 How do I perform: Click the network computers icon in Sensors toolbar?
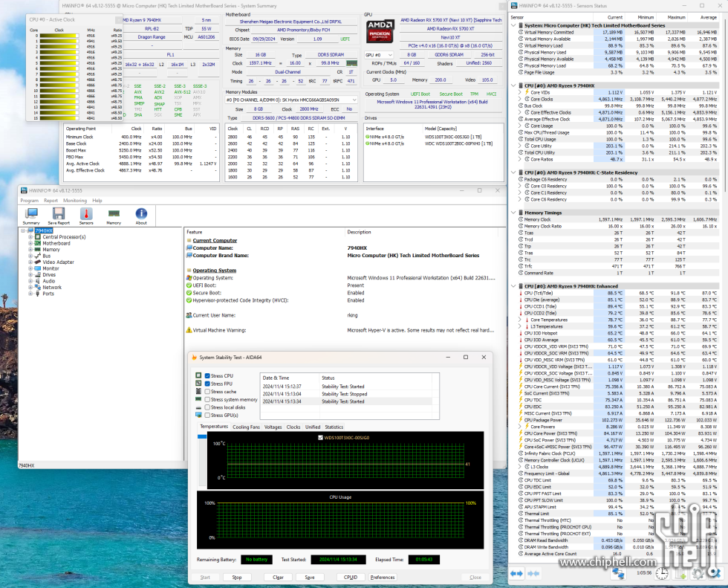618,574
